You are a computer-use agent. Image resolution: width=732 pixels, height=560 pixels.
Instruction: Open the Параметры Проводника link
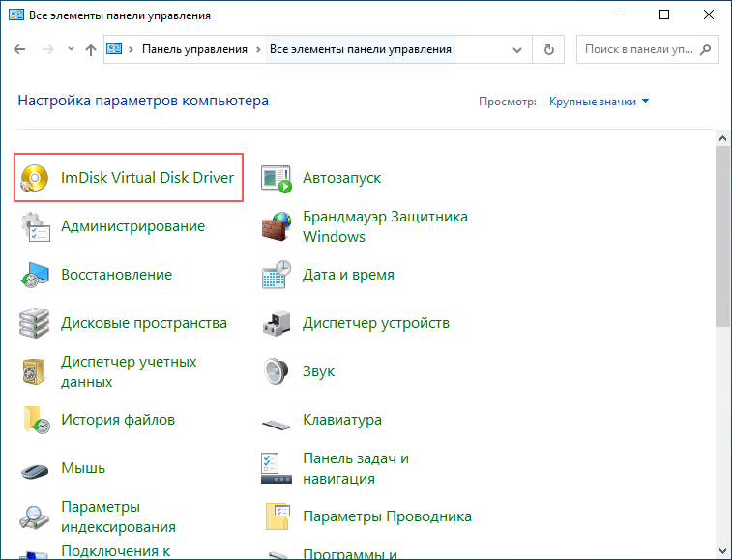tap(387, 516)
